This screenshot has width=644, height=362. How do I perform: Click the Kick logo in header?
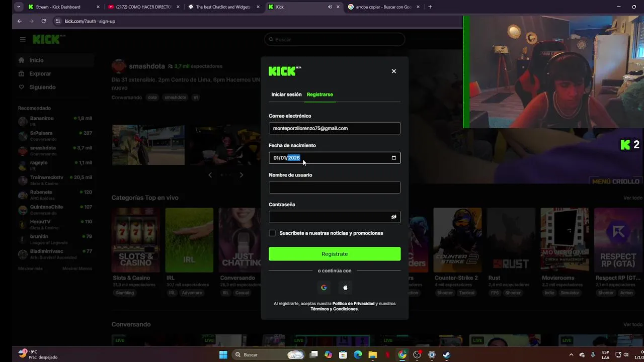(49, 39)
